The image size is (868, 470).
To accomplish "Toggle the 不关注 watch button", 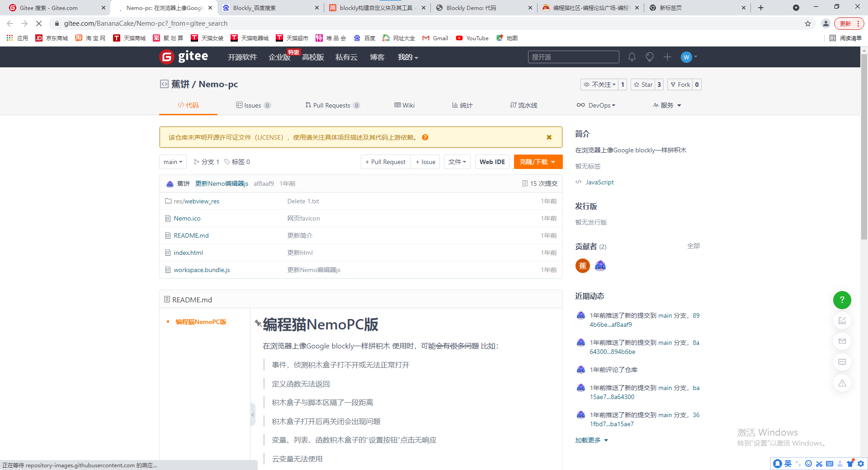I will (599, 85).
